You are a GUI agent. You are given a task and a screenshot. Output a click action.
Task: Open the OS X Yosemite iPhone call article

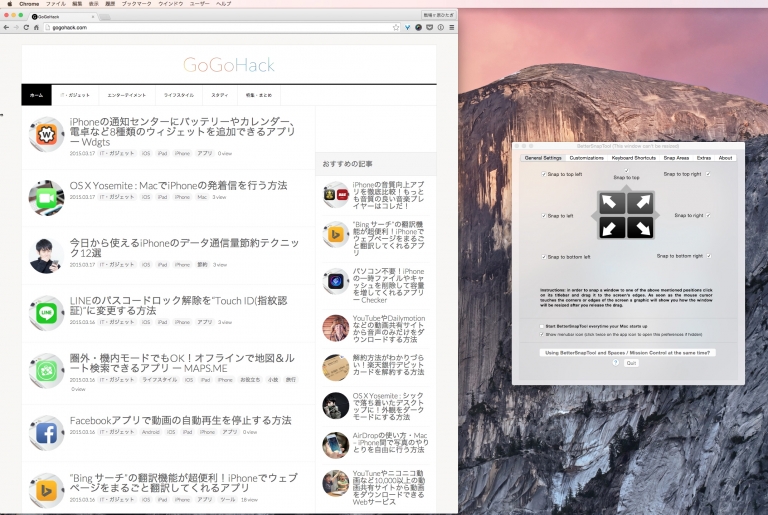point(178,186)
